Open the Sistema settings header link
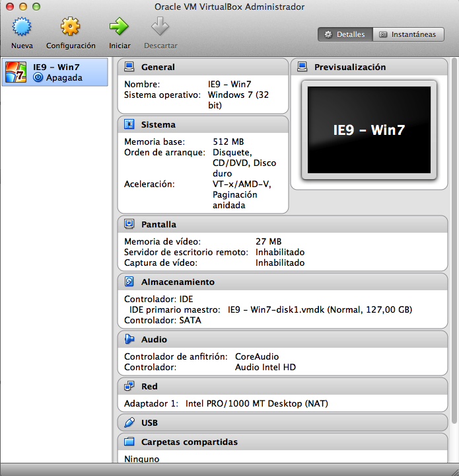The width and height of the screenshot is (459, 476). [159, 125]
